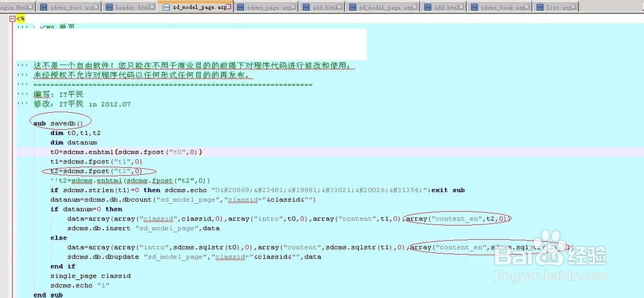Click the 'if sdcms.strlen(t1)=0 then' statement
The image size is (644, 298).
(106, 190)
